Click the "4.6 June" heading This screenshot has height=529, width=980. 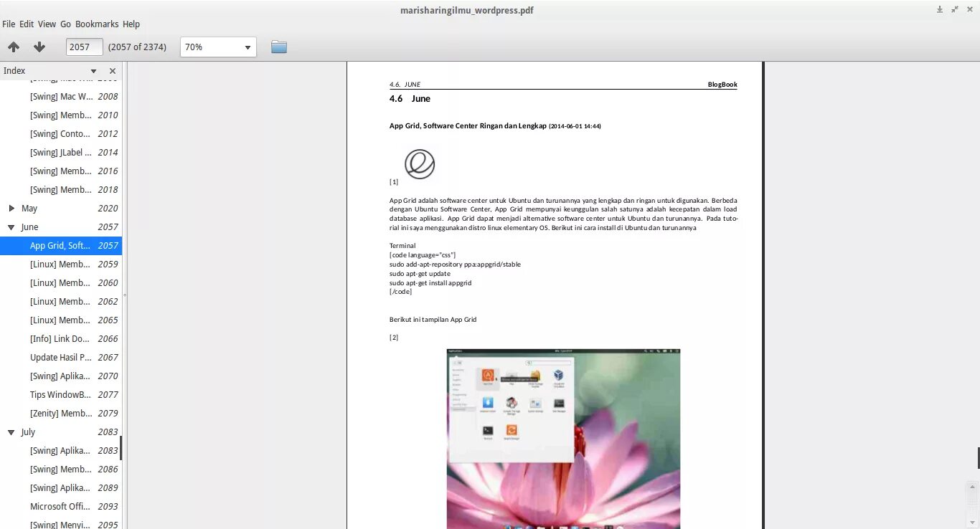point(410,99)
